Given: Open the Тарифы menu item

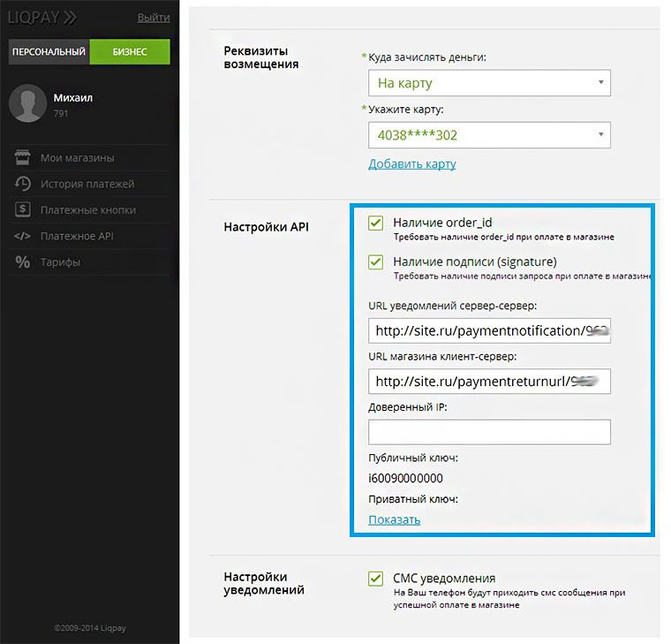Looking at the screenshot, I should (60, 262).
